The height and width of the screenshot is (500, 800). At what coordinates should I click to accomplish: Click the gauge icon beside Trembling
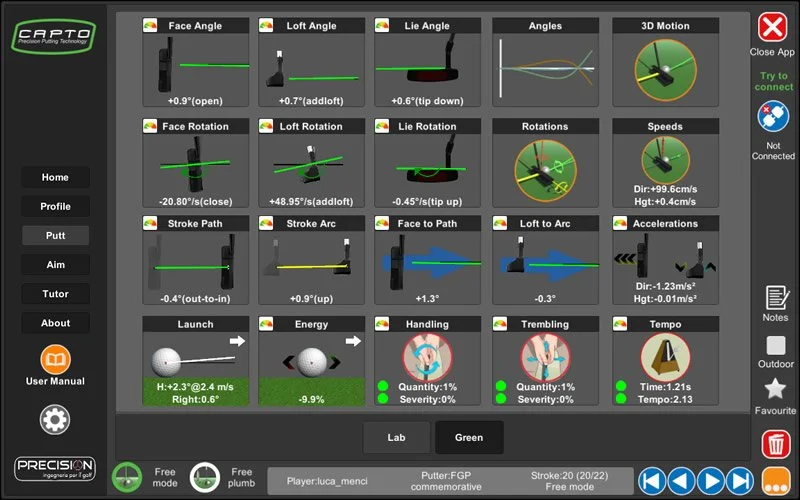pos(500,324)
